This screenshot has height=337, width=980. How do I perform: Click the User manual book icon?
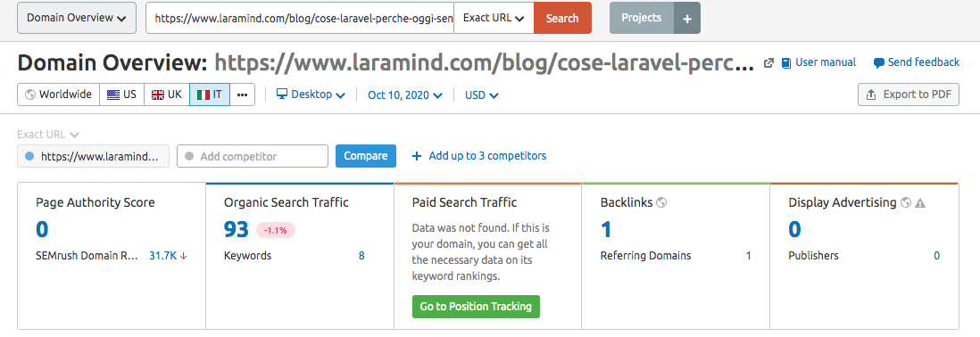786,62
